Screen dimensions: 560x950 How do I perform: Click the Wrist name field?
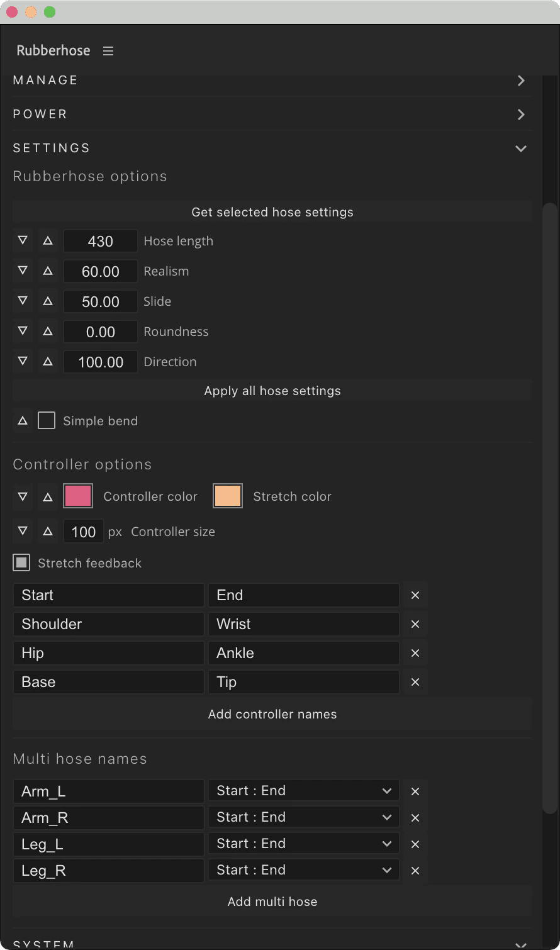(x=304, y=624)
